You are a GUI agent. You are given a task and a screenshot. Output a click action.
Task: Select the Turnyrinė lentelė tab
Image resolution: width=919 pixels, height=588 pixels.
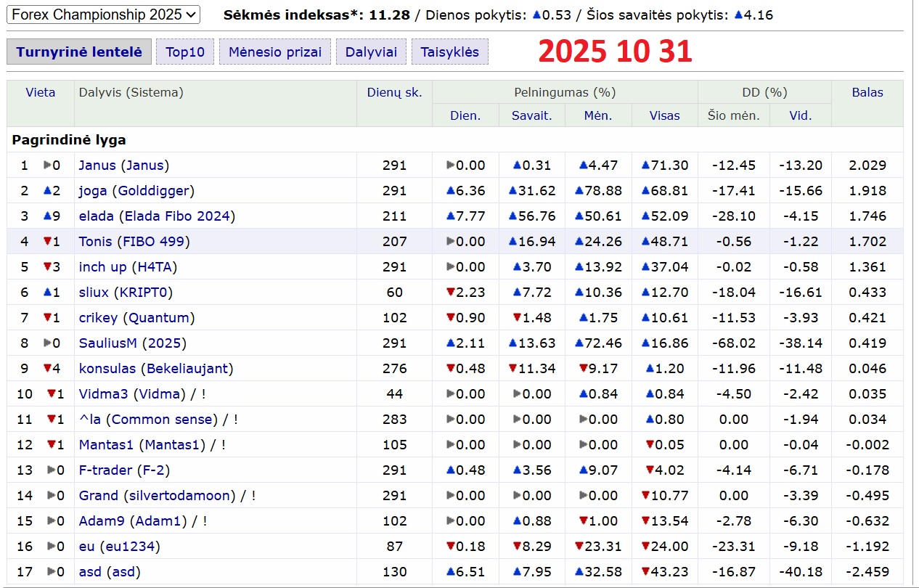(x=79, y=52)
